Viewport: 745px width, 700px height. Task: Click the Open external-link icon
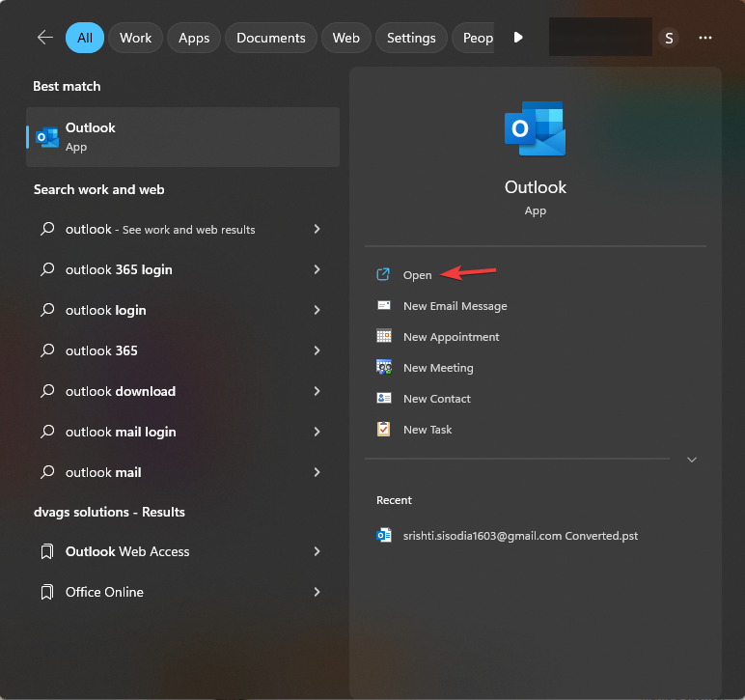[383, 274]
